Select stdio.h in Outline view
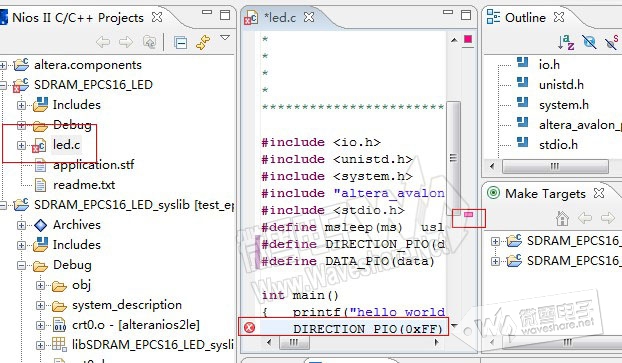This screenshot has height=363, width=622. [558, 145]
